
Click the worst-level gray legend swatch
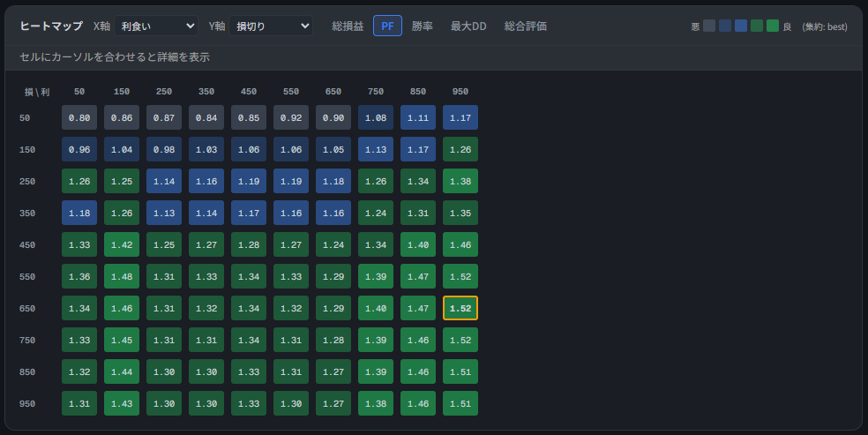click(x=709, y=26)
